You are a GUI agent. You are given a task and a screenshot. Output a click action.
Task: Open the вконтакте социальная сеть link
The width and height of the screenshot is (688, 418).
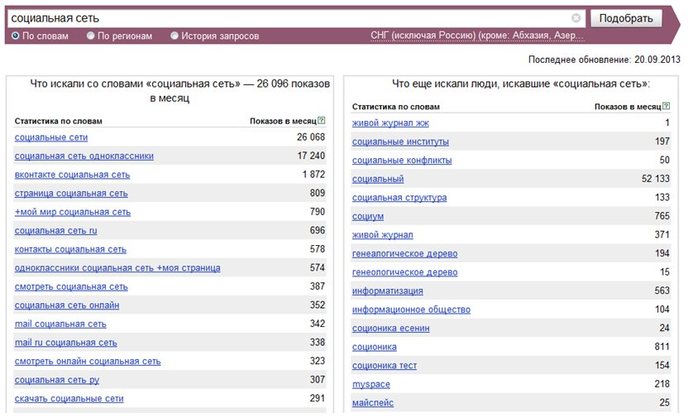point(72,175)
